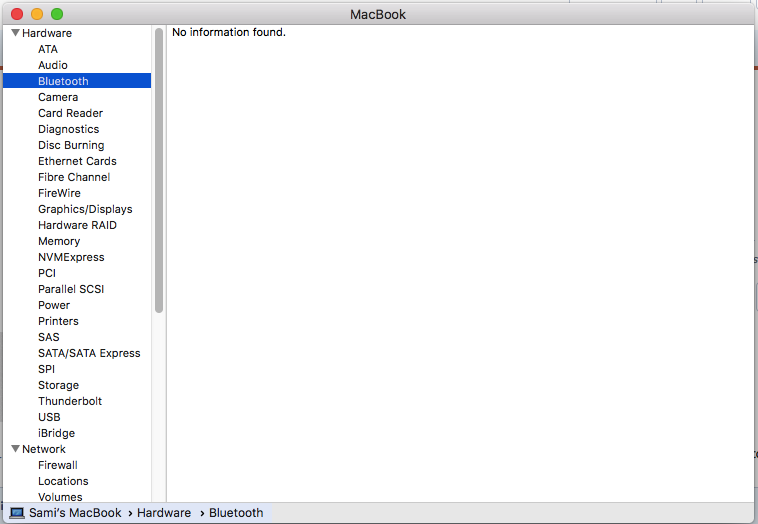This screenshot has width=758, height=524.
Task: View Memory information
Action: click(59, 241)
